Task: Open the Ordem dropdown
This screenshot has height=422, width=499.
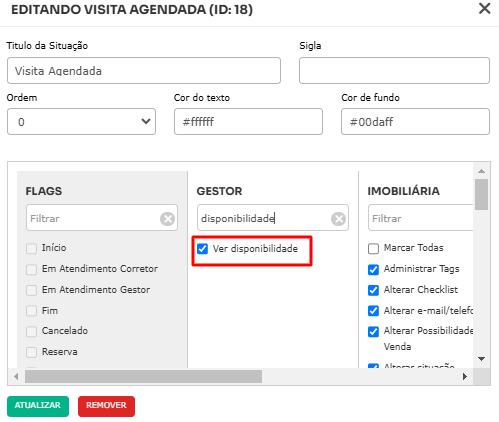Action: (x=81, y=122)
